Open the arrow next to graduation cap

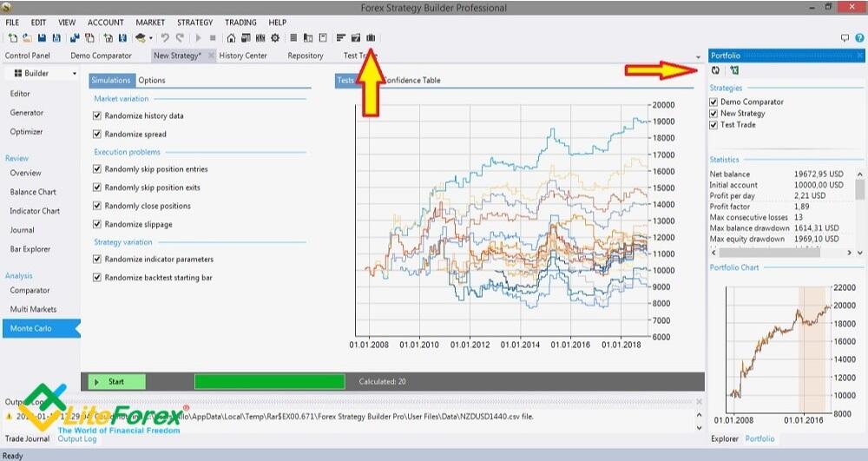click(x=150, y=37)
